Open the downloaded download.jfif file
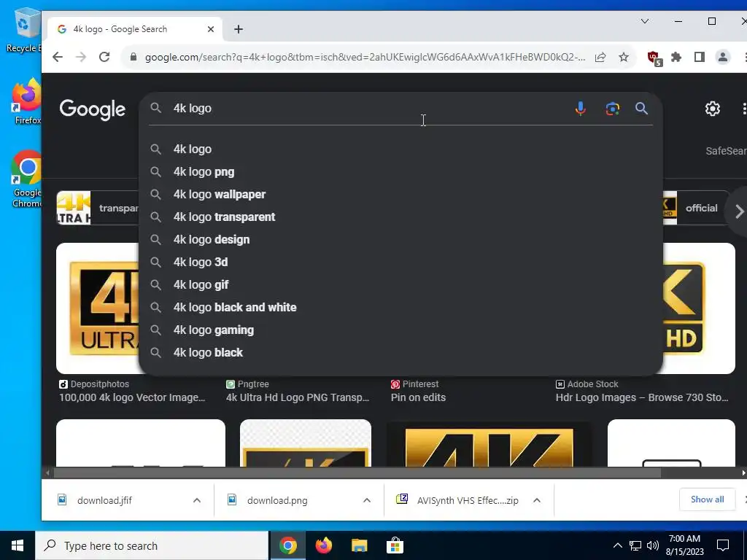This screenshot has width=747, height=560. [104, 500]
